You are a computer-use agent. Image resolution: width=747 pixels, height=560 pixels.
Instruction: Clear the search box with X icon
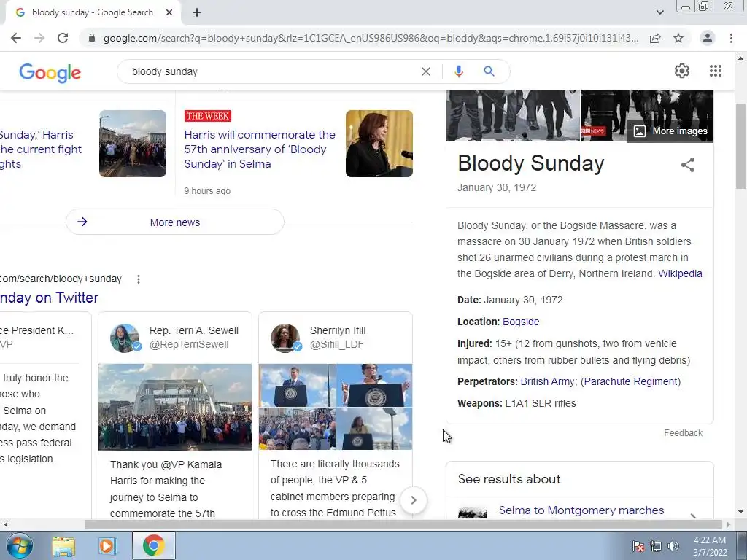[426, 71]
